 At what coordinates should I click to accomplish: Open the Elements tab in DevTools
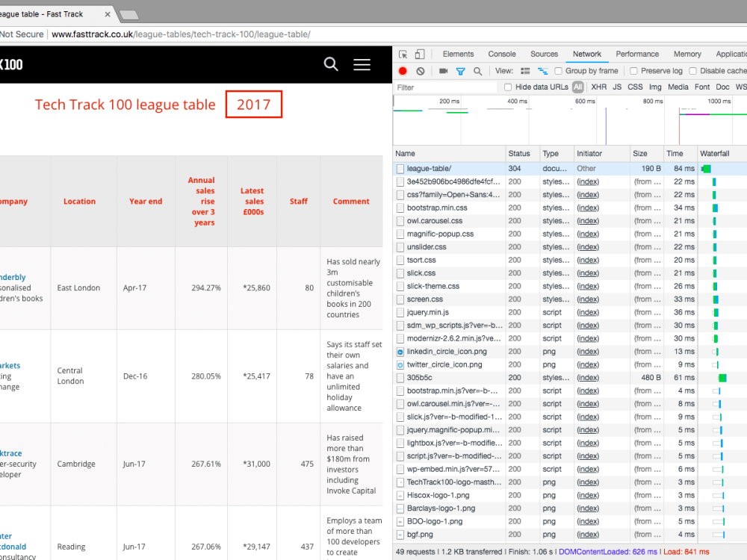tap(458, 55)
